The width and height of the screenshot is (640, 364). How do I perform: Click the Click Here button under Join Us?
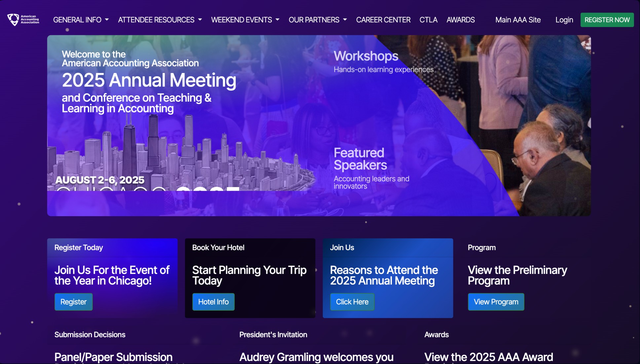[352, 302]
